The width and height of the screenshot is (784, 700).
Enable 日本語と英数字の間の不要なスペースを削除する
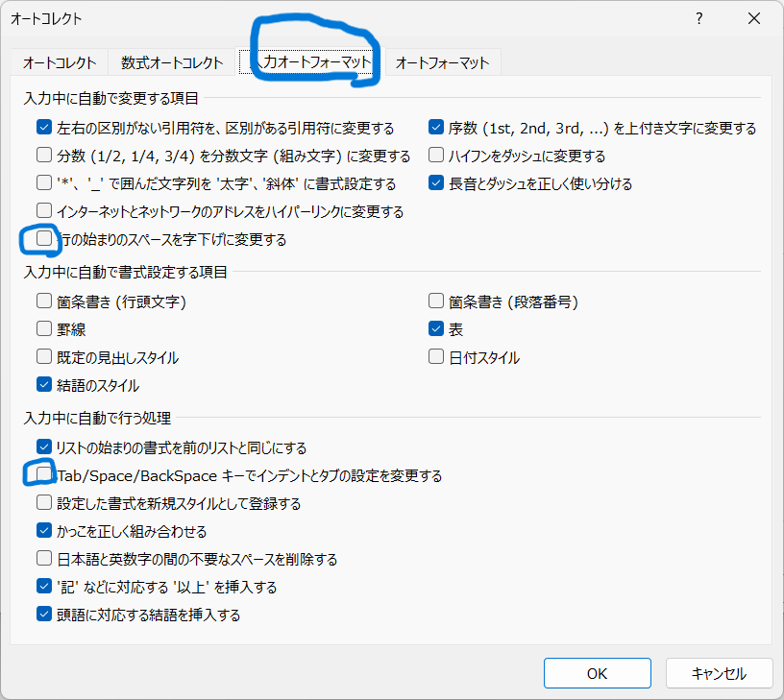tap(44, 559)
